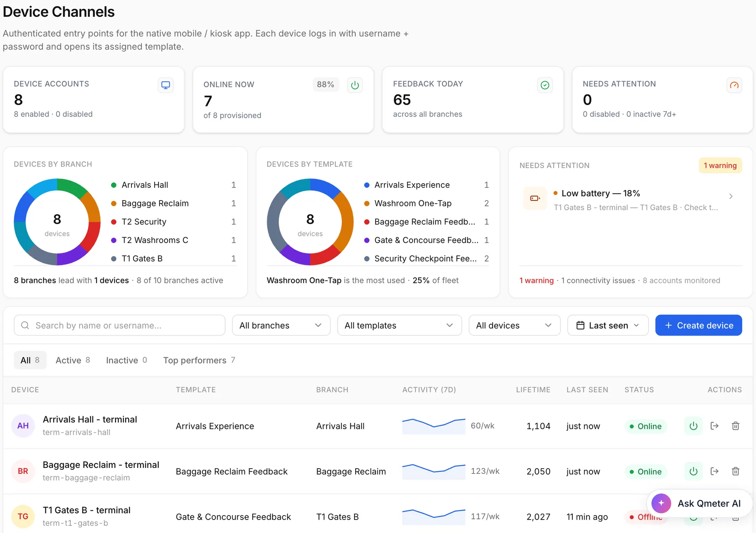The width and height of the screenshot is (756, 533).
Task: Open the All templates dropdown
Action: click(399, 325)
